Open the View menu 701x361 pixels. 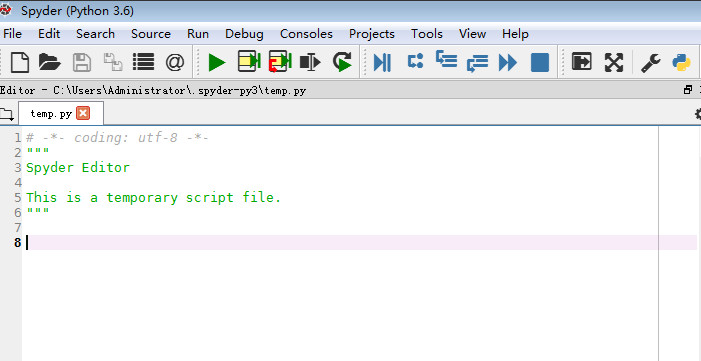pos(472,34)
